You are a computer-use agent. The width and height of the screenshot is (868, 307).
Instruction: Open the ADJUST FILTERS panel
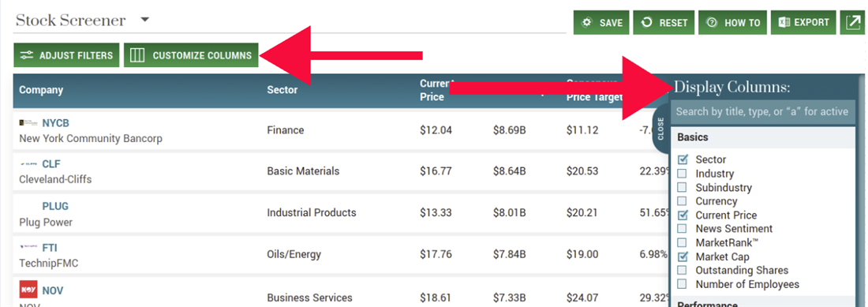pos(66,55)
